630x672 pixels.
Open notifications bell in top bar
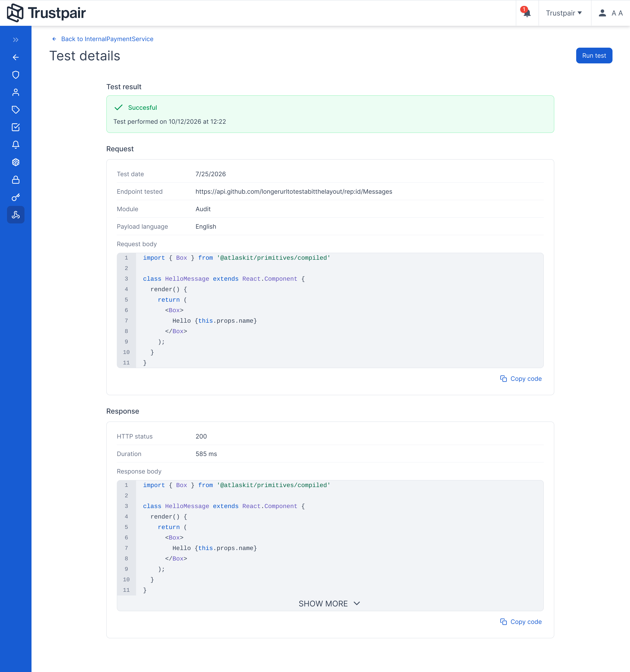(527, 13)
